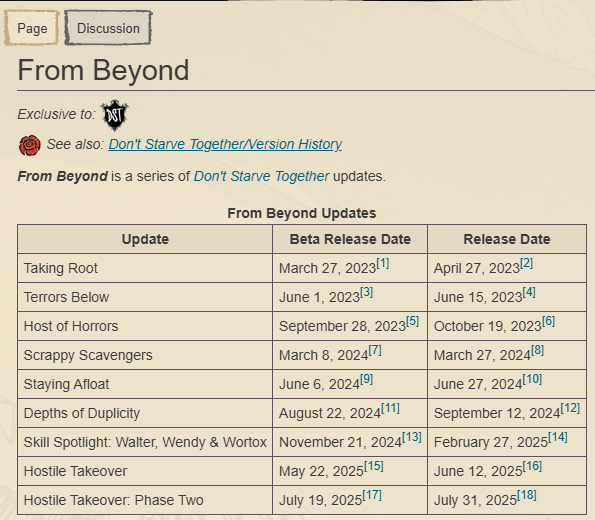Open reference [4] beside June 15, 2023
The height and width of the screenshot is (520, 595).
pyautogui.click(x=529, y=292)
